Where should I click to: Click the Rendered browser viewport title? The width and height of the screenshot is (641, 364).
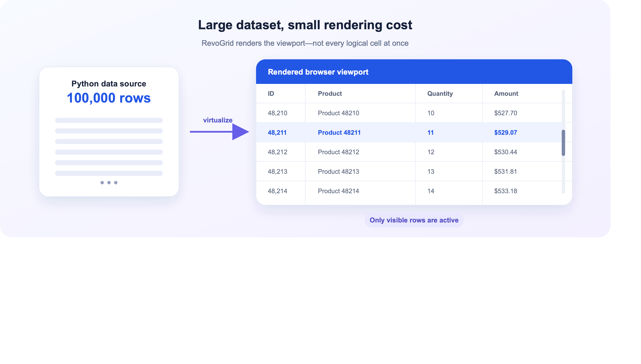[318, 72]
